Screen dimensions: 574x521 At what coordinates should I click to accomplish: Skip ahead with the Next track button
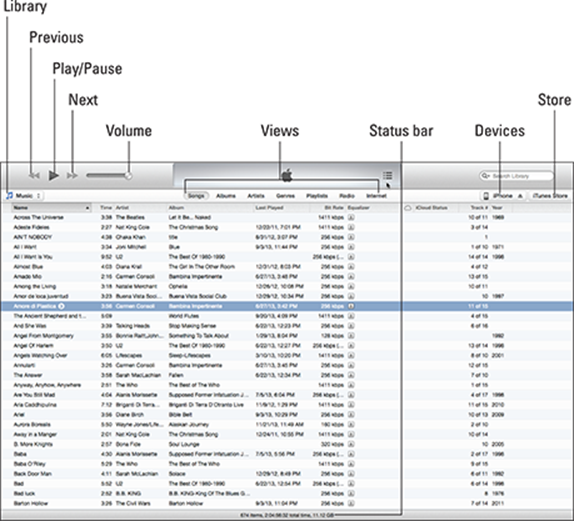(72, 176)
